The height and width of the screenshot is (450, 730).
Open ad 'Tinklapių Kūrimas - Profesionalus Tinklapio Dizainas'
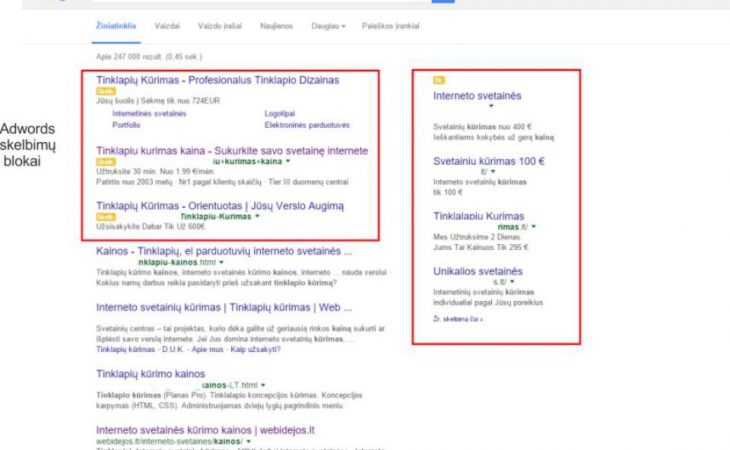(x=217, y=80)
